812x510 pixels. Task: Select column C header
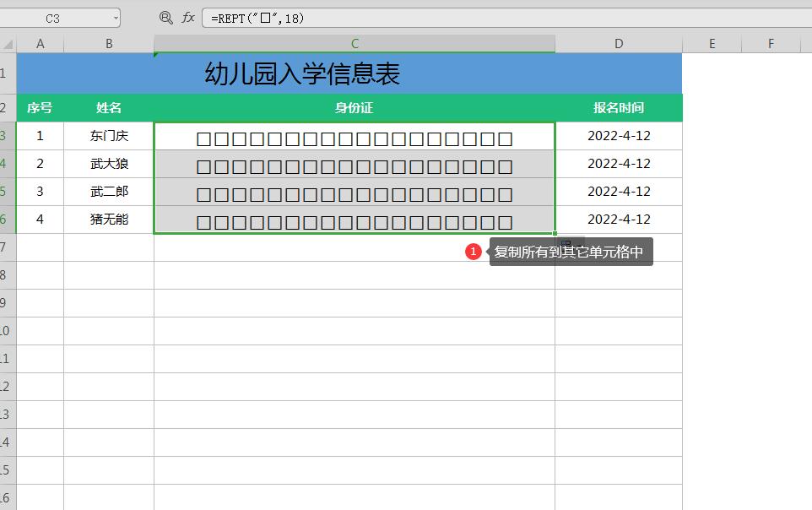click(355, 44)
